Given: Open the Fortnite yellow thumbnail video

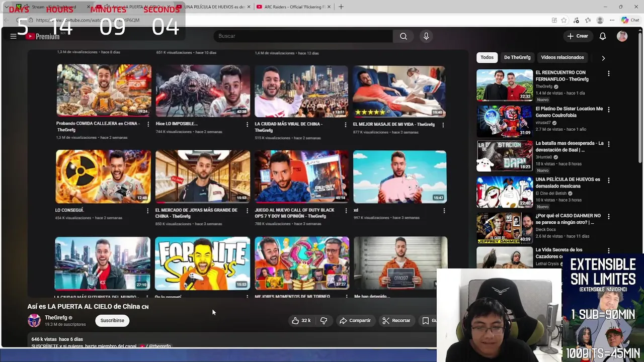Looking at the screenshot, I should (202, 263).
